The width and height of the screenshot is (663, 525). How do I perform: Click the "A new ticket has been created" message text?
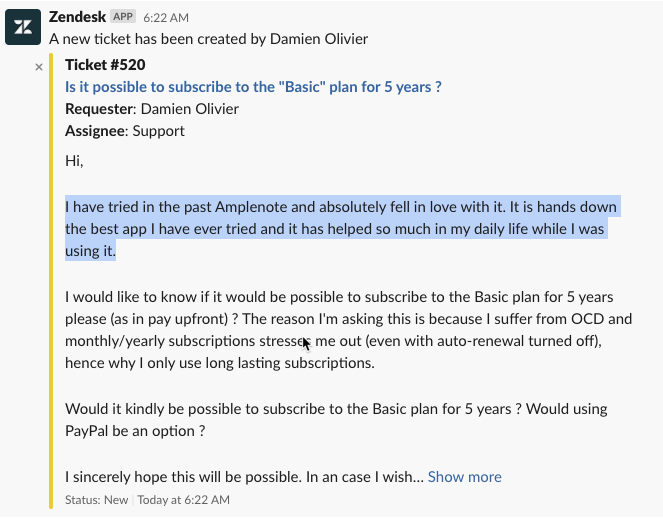point(208,39)
